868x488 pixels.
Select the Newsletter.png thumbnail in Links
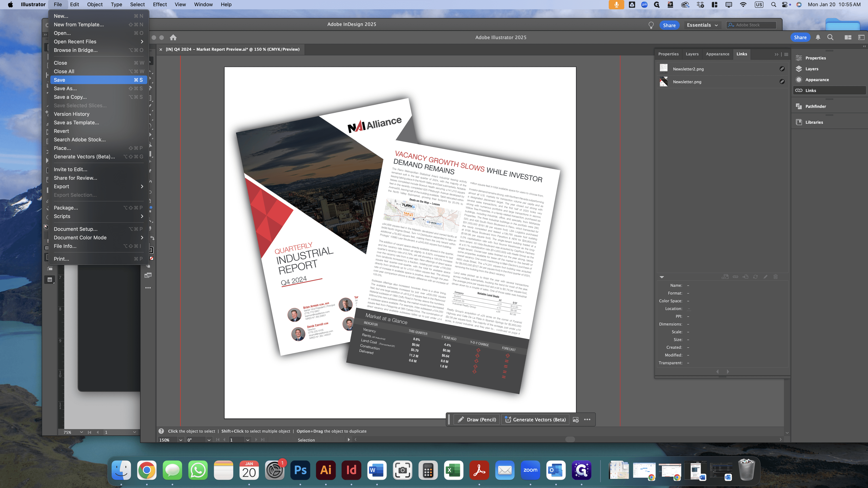[x=663, y=82]
